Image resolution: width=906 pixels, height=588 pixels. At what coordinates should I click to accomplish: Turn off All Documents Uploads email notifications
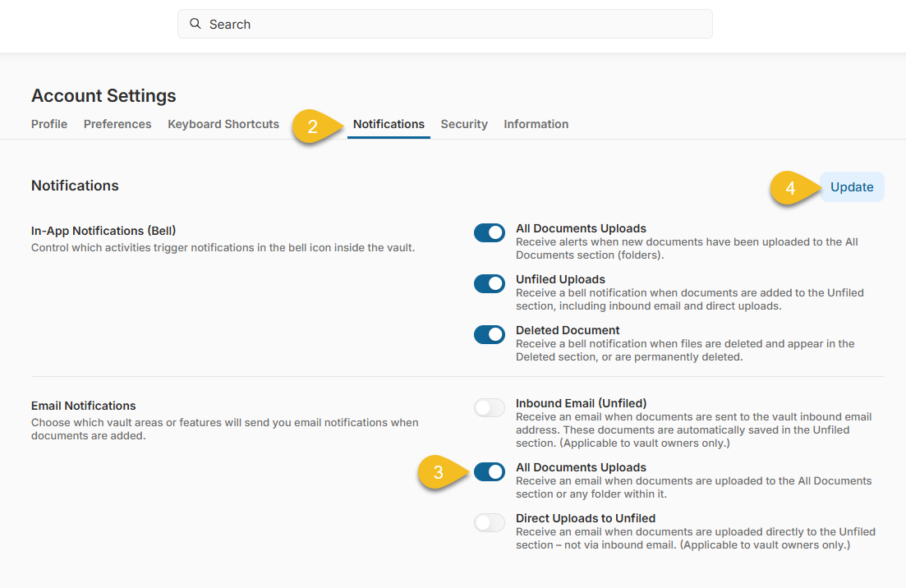[x=490, y=471]
